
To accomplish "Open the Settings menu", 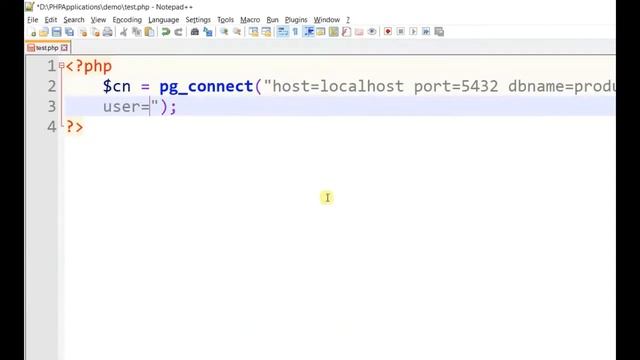I will [x=198, y=20].
